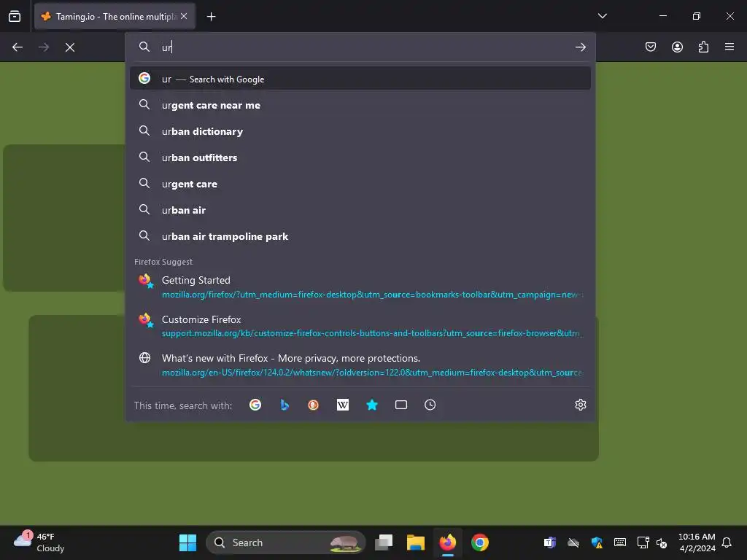Image resolution: width=747 pixels, height=560 pixels.
Task: Open the Extensions puzzle icon
Action: pos(703,47)
